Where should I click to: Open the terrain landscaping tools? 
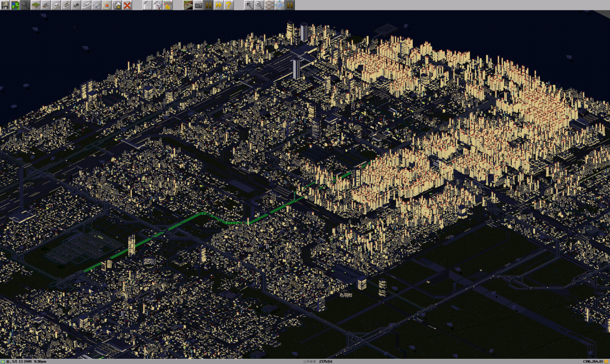[36, 5]
